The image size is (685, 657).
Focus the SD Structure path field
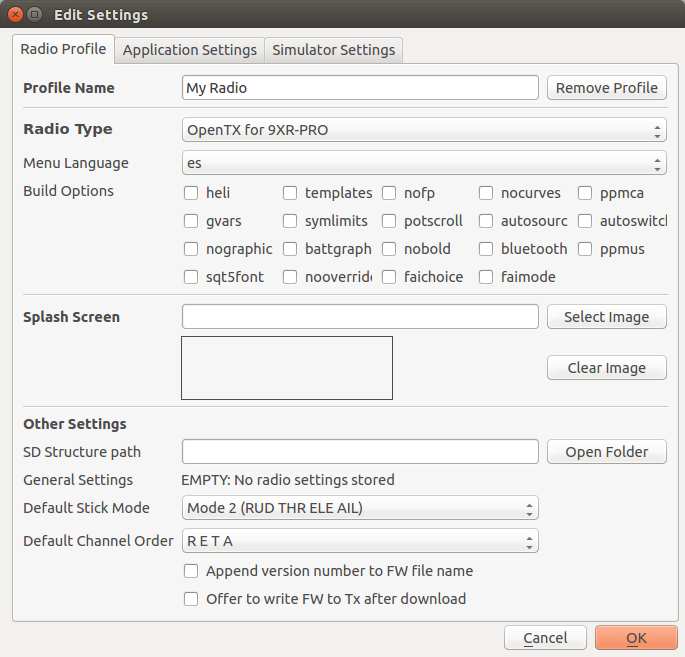(360, 452)
